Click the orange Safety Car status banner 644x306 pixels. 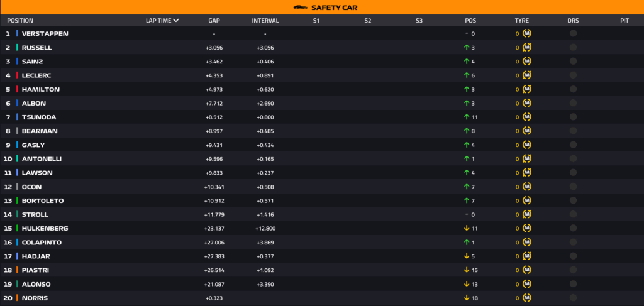(x=322, y=8)
